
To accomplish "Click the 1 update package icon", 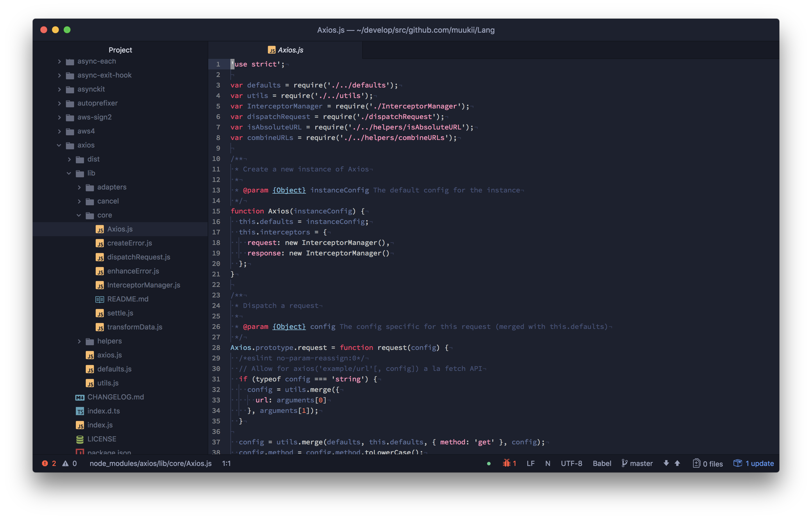I will click(737, 463).
